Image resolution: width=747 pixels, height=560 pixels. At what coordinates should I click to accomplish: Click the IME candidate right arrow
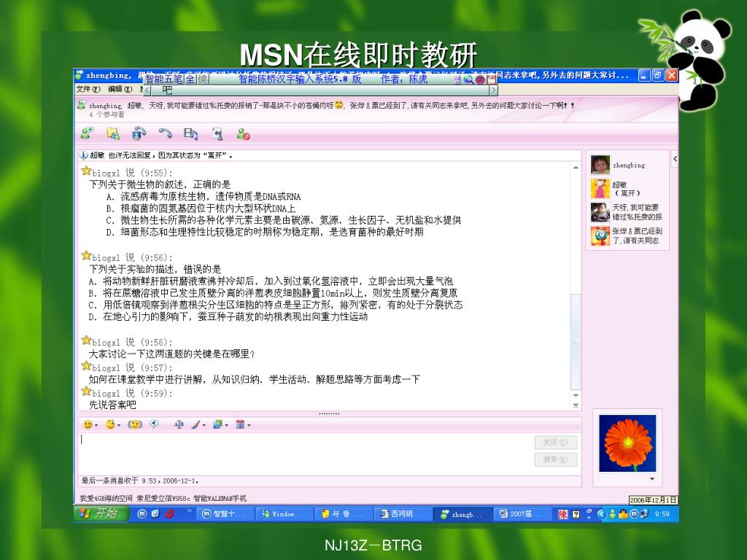click(494, 90)
